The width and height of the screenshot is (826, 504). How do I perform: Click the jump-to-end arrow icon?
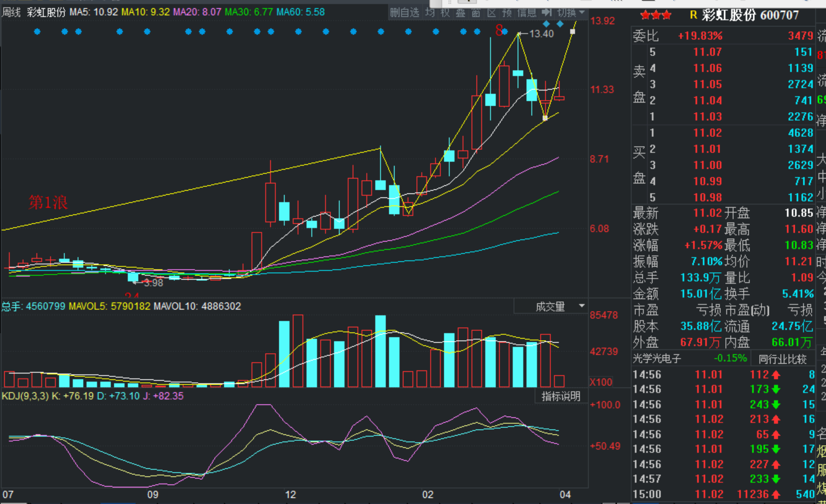pos(547,12)
